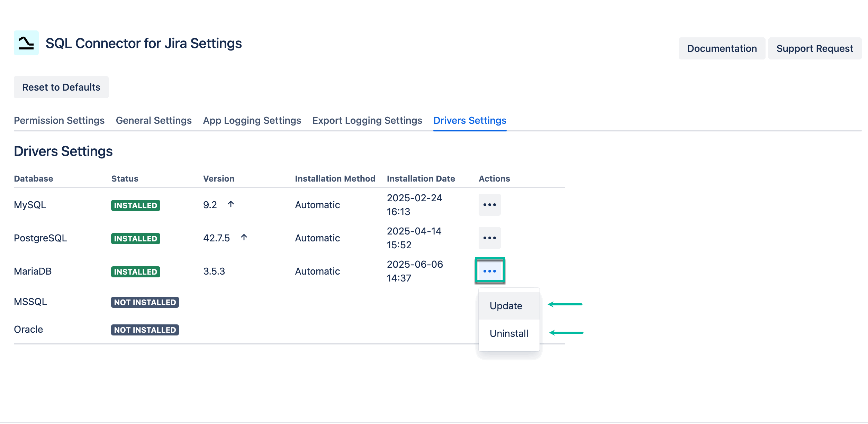Submit a Support Request

pos(815,48)
